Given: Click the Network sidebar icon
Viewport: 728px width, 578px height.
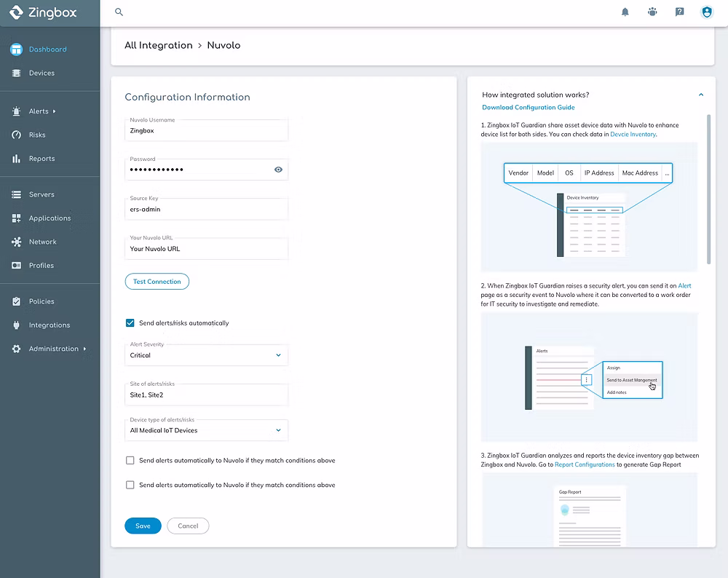Looking at the screenshot, I should [x=16, y=242].
